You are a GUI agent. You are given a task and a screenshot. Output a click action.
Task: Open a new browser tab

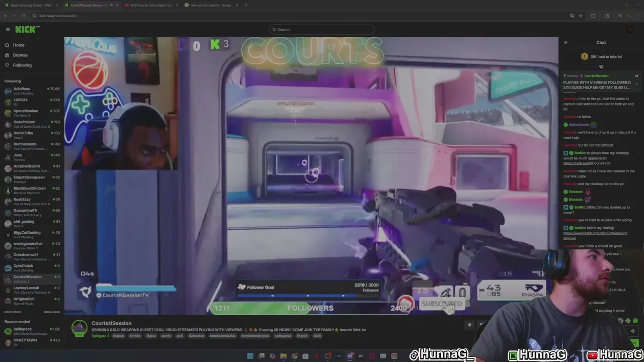[x=246, y=5]
